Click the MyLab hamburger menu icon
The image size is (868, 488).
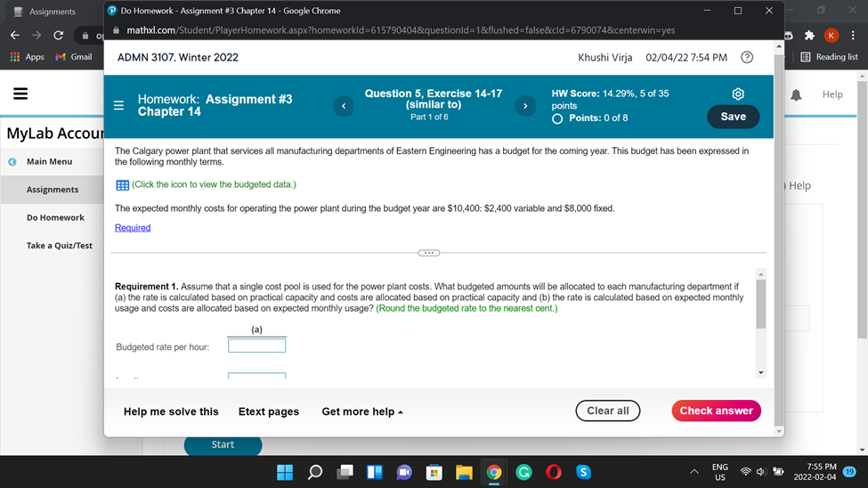pos(20,94)
